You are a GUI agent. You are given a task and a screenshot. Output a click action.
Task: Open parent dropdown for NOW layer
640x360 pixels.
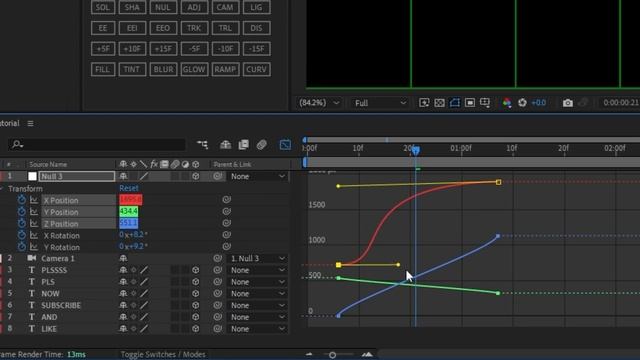point(257,293)
